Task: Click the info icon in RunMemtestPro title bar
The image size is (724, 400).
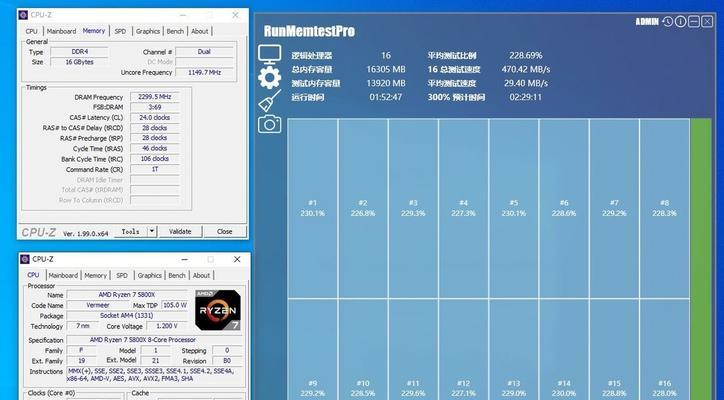Action: 681,21
